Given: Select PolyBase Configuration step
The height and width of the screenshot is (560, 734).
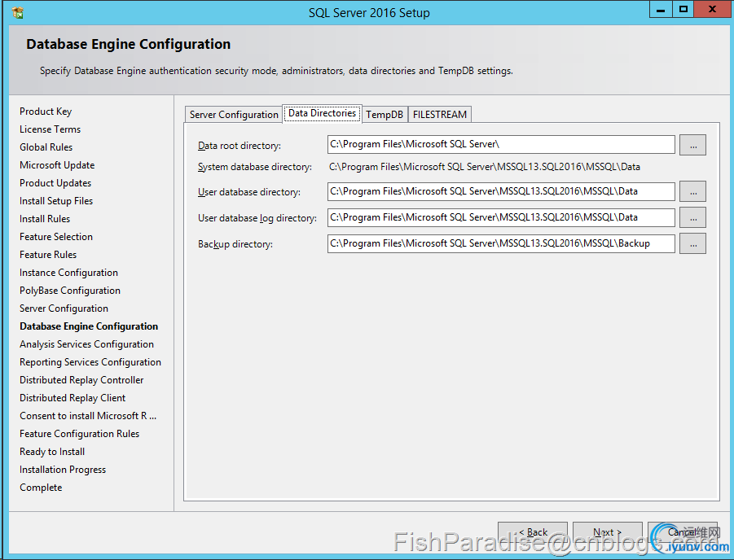Looking at the screenshot, I should tap(70, 291).
